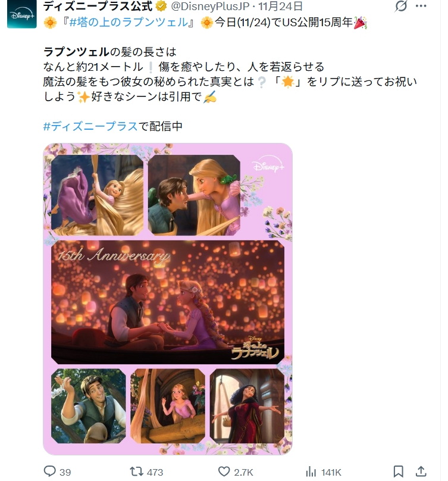Like the tweet with heart icon

[x=224, y=471]
